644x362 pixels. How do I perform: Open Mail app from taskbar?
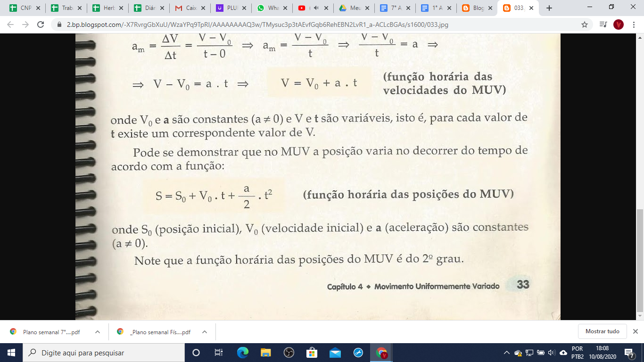[335, 353]
